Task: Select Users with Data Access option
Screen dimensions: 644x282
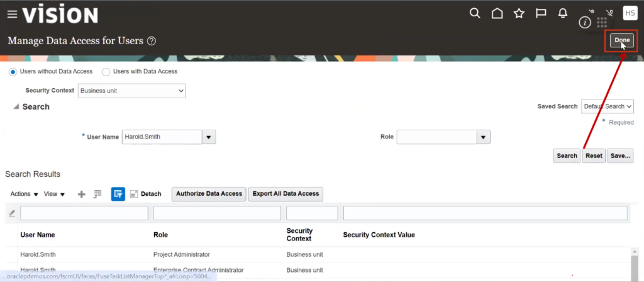Action: click(x=106, y=72)
